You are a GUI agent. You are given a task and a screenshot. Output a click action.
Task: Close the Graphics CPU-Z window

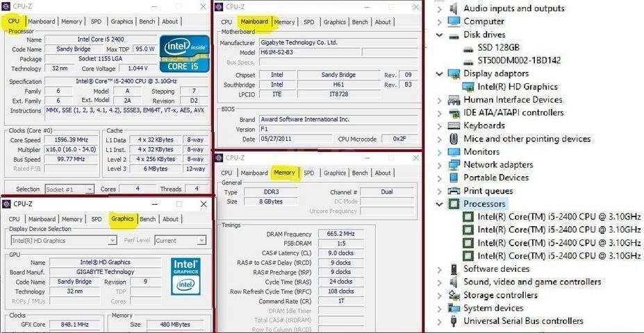point(204,204)
